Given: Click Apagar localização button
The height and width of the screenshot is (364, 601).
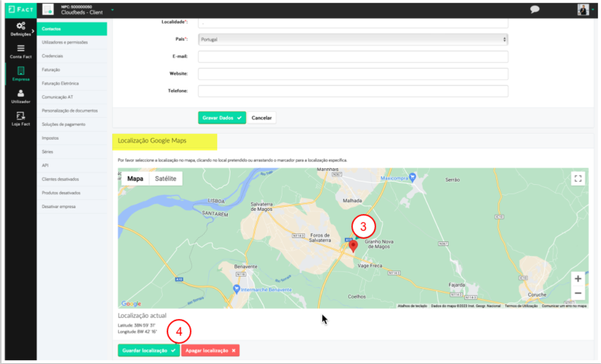Looking at the screenshot, I should [x=210, y=351].
